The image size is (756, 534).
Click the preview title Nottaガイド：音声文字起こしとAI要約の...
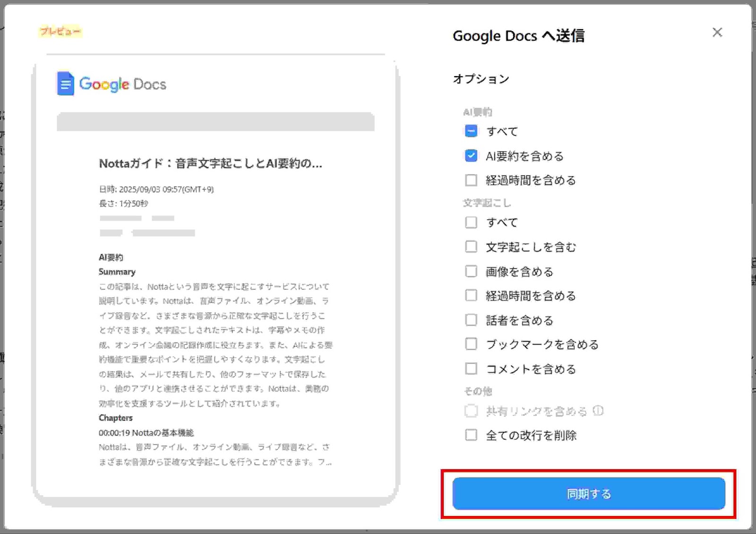coord(211,164)
